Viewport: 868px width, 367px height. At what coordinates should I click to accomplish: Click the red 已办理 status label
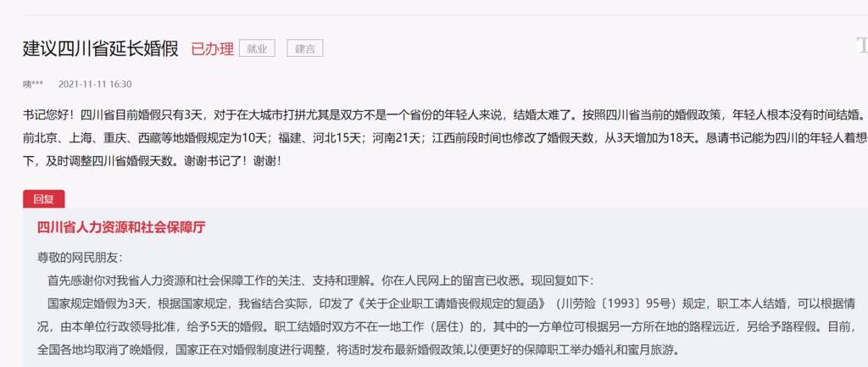click(213, 48)
